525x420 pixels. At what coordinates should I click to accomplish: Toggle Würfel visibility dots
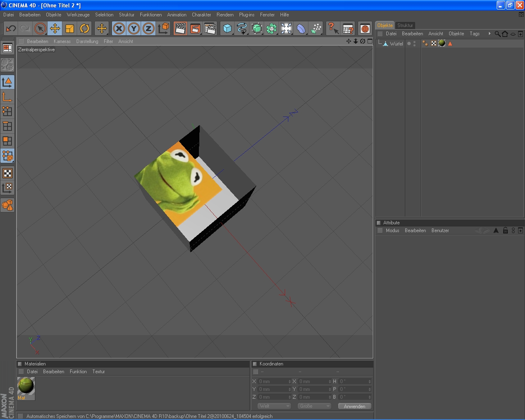point(414,43)
